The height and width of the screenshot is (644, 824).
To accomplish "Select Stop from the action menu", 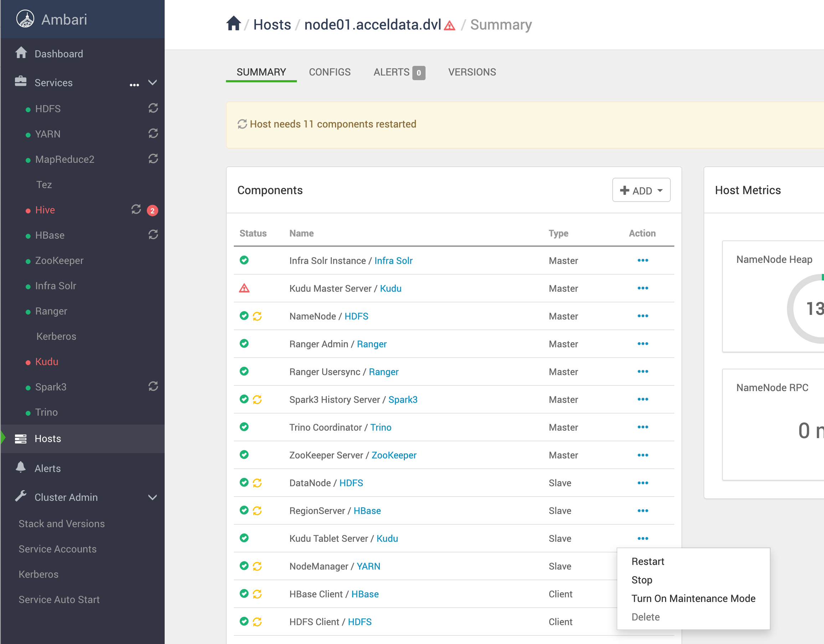I will (642, 580).
